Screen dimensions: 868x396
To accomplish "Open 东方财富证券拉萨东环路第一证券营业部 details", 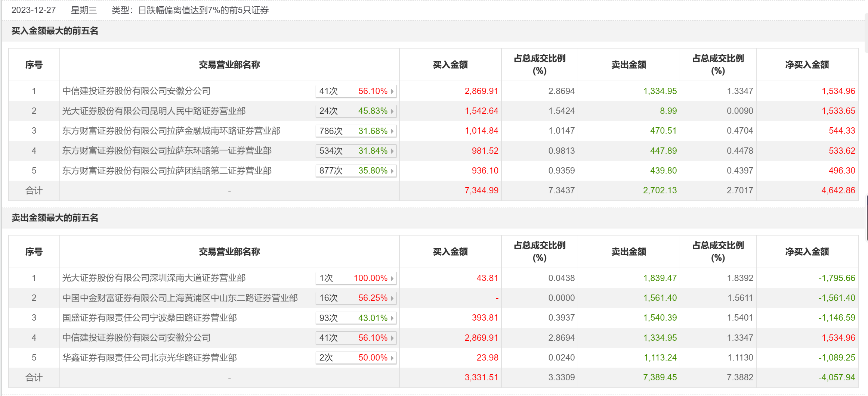I will tap(167, 151).
